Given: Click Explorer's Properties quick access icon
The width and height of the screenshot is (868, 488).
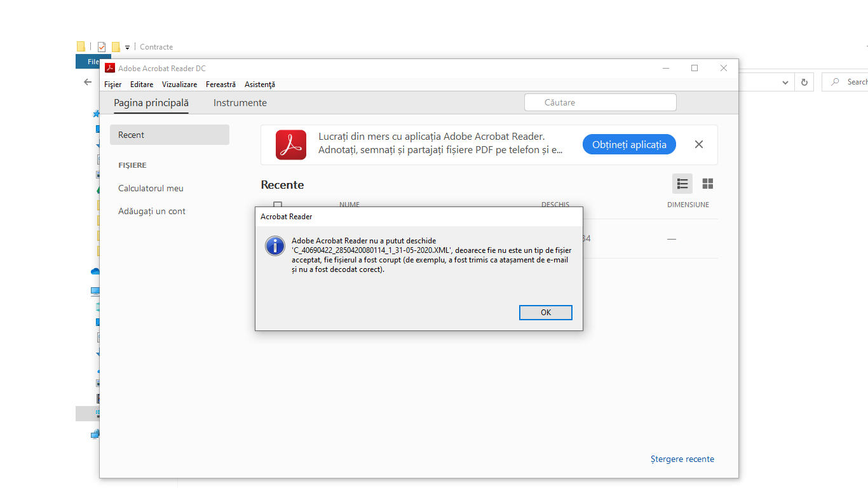Looking at the screenshot, I should (x=102, y=46).
